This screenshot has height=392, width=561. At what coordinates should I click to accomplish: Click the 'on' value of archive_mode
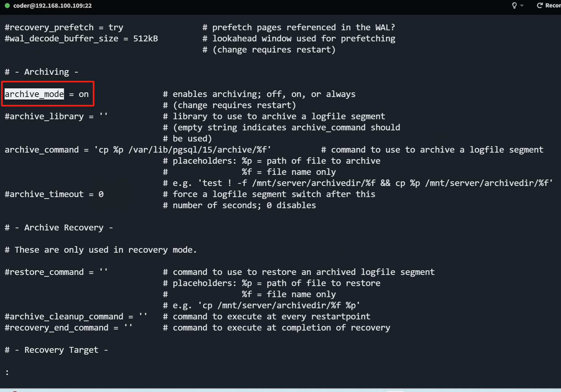[83, 94]
